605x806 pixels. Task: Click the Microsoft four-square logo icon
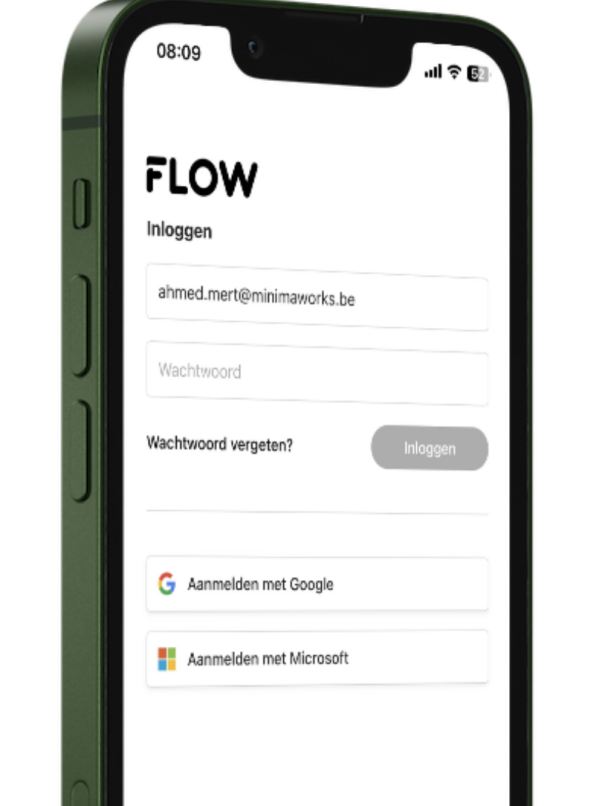(167, 659)
